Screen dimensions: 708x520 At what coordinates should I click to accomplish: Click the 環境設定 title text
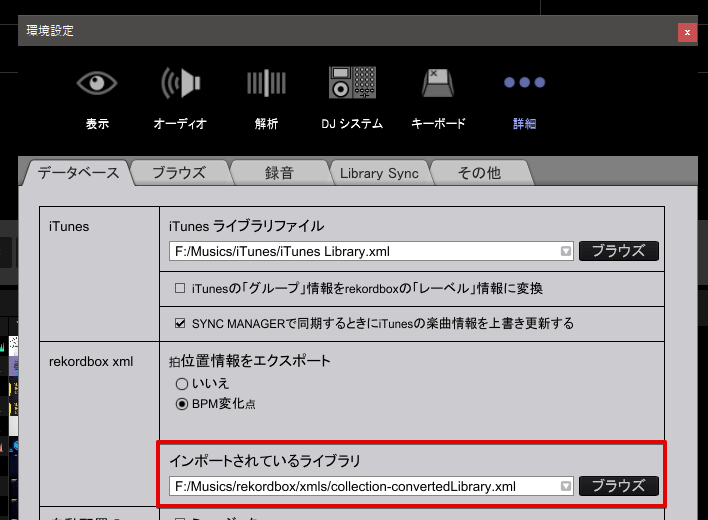coord(50,31)
